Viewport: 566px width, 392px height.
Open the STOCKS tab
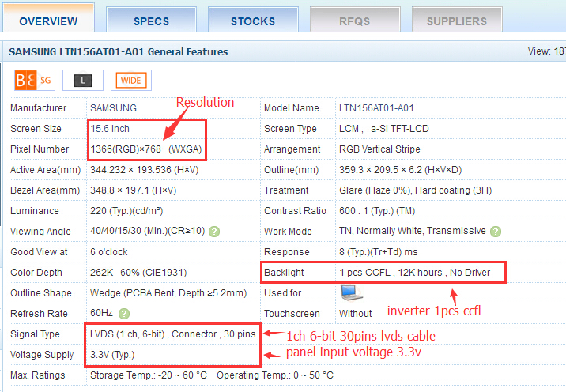[253, 21]
